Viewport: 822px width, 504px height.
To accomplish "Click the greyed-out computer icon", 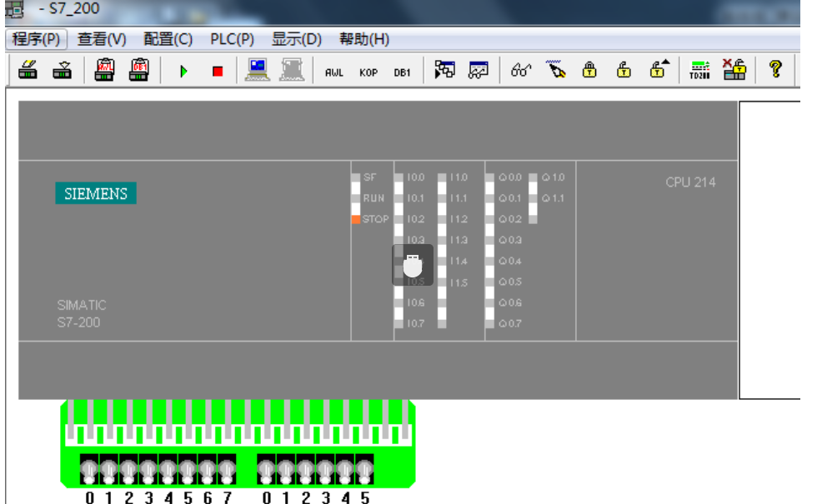I will 292,70.
